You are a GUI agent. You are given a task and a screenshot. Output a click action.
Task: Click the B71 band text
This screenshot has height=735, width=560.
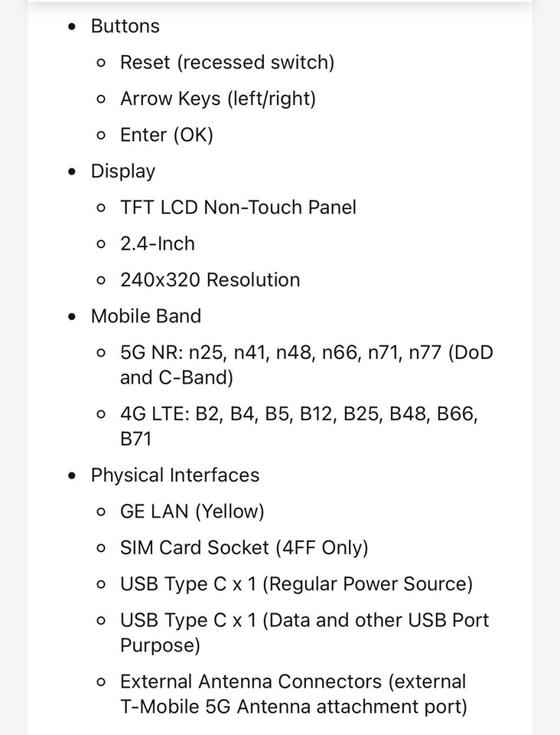[135, 439]
